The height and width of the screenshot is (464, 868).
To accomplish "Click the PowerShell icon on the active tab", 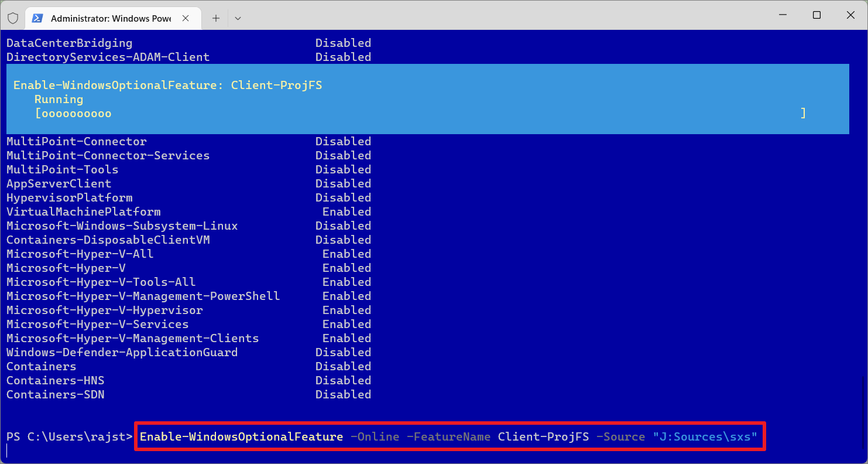I will point(37,18).
